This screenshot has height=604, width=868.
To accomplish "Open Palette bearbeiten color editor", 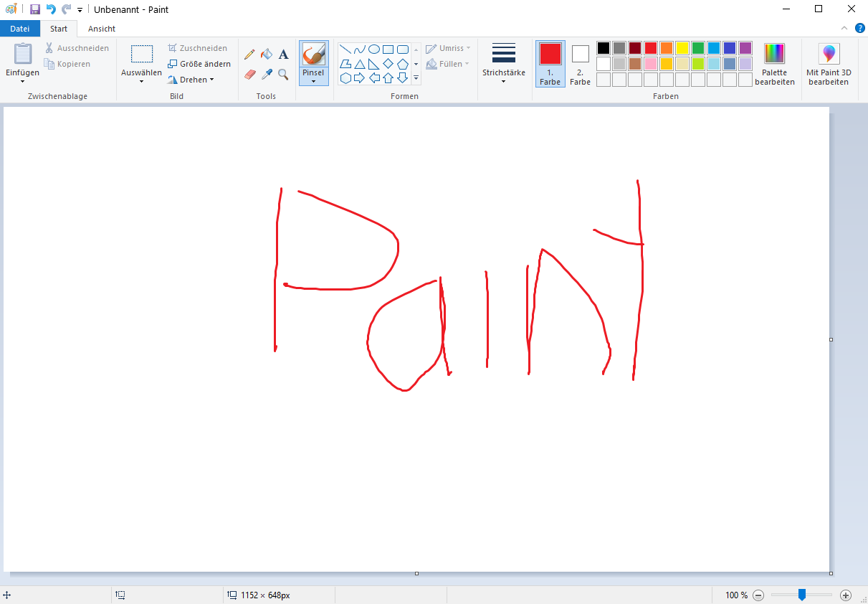I will point(775,64).
